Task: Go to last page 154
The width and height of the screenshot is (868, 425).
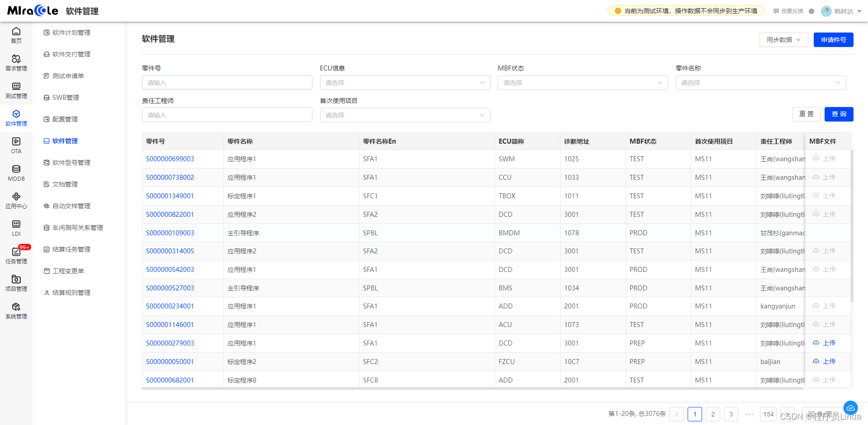Action: pos(769,414)
